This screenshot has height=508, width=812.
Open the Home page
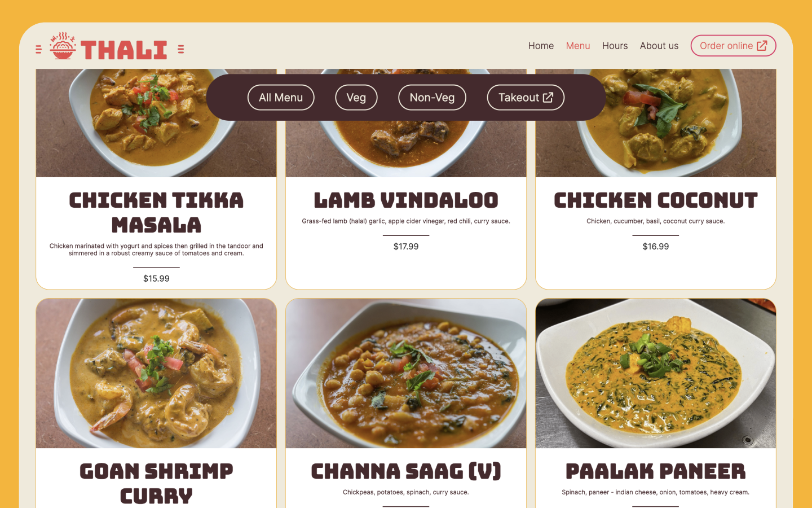tap(541, 46)
